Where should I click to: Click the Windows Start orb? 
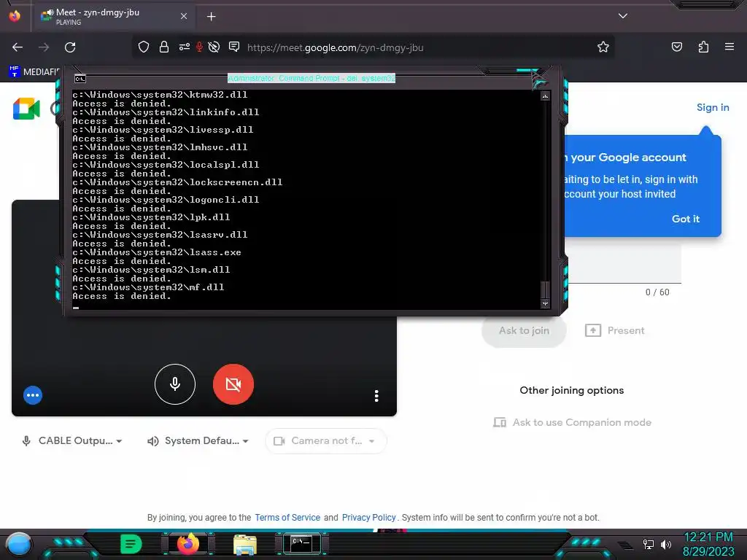coord(19,545)
